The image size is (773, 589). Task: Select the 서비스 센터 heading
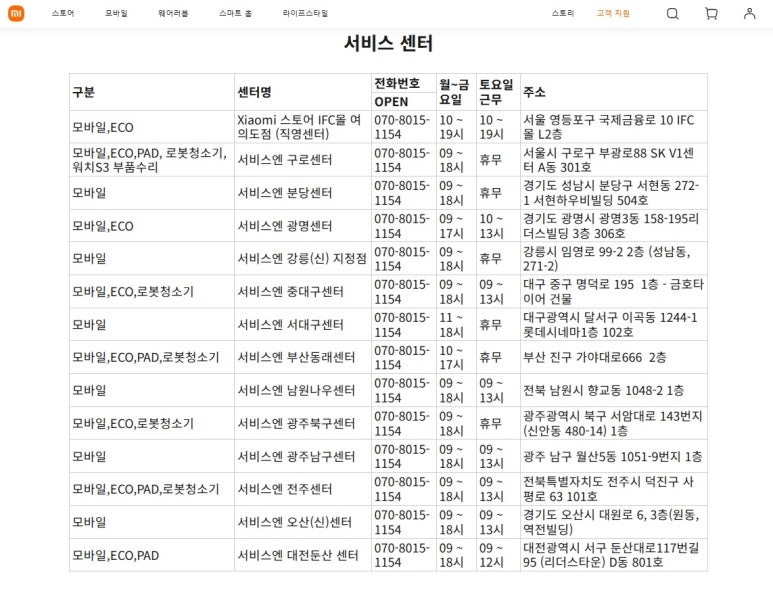(x=388, y=43)
